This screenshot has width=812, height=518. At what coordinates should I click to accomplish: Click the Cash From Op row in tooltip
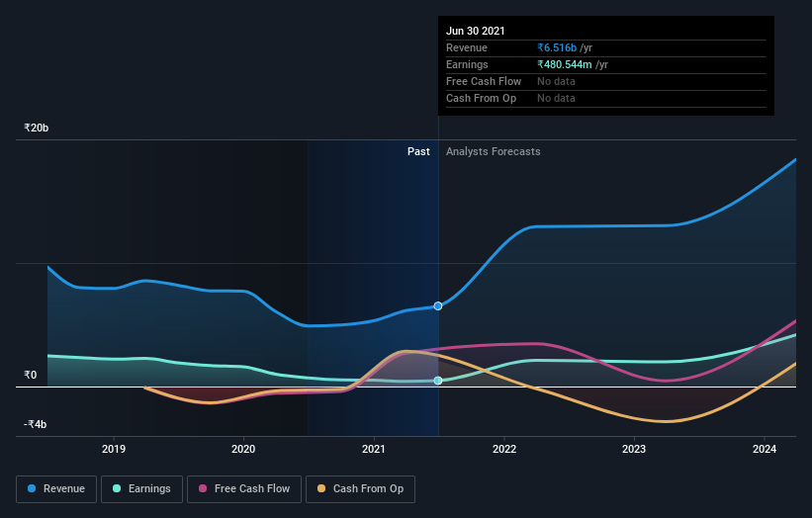(x=606, y=98)
